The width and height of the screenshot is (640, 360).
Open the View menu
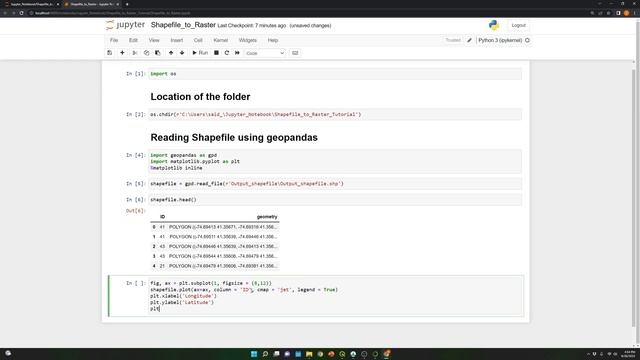pos(154,40)
